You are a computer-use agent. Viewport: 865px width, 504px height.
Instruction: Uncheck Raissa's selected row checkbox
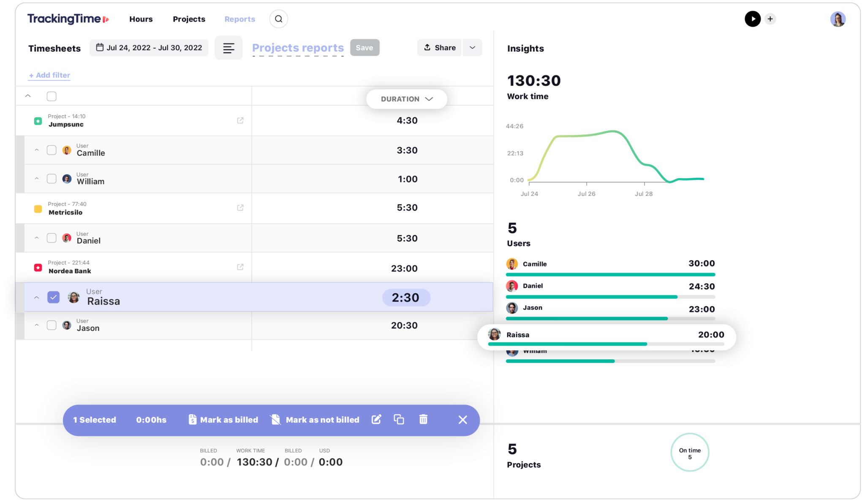point(53,297)
